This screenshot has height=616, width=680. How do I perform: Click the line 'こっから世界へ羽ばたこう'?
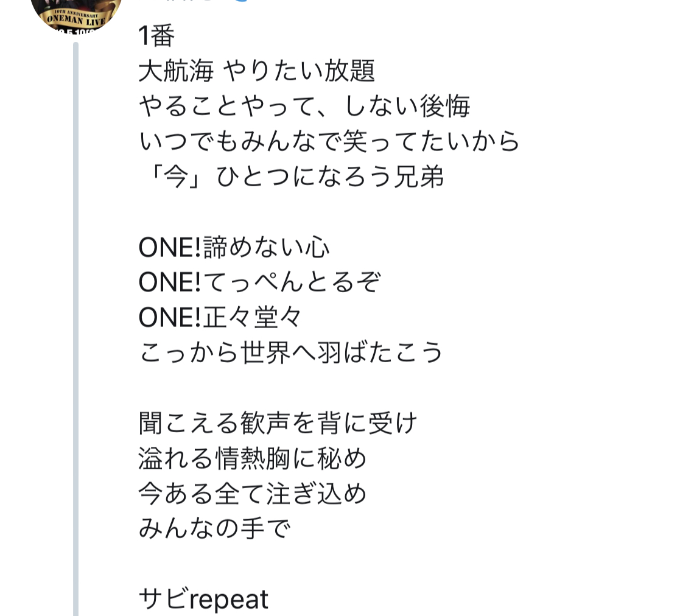[x=291, y=353]
